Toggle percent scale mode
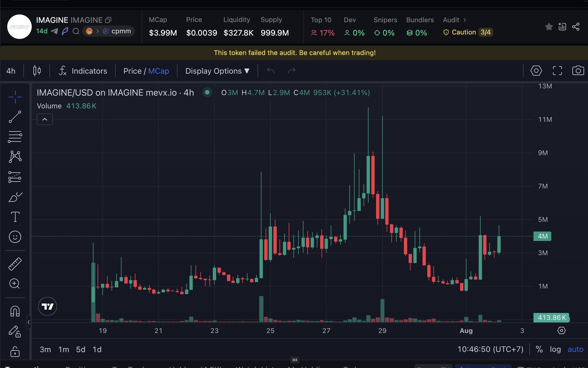 point(539,349)
